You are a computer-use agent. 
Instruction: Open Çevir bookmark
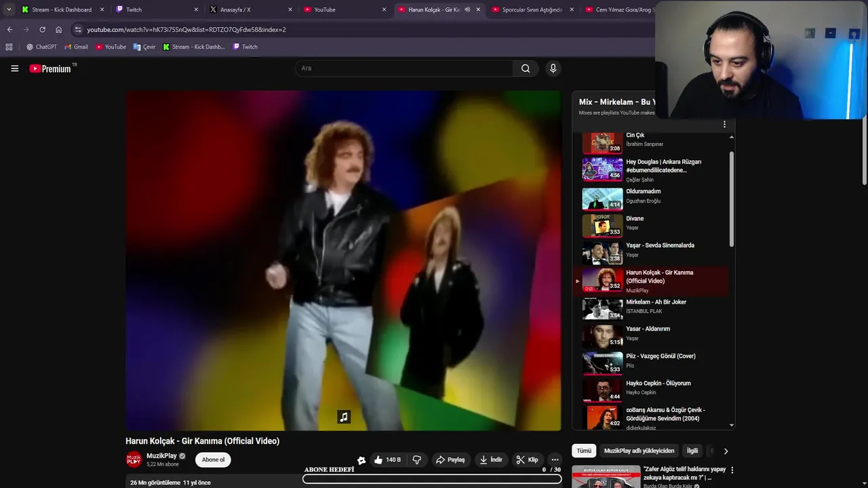click(144, 47)
